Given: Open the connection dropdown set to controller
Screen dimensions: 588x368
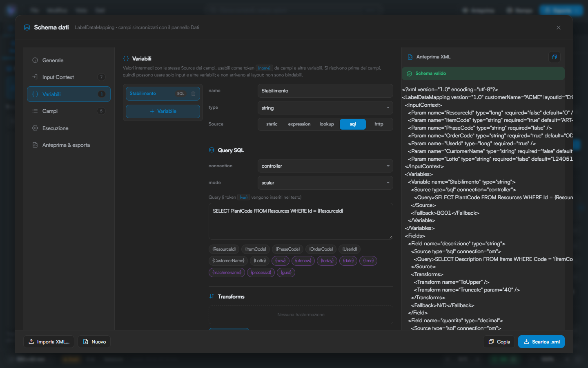Looking at the screenshot, I should [325, 166].
